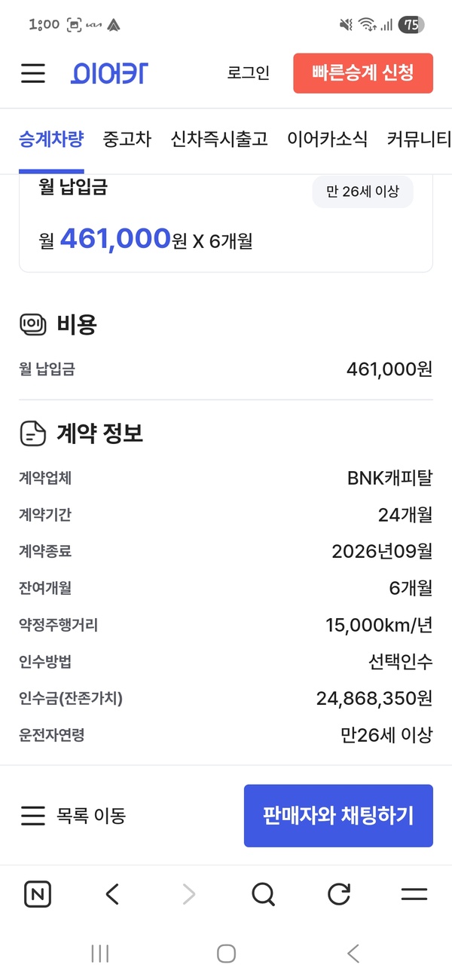Viewport: 452px width, 980px height.
Task: Go back using browser back arrow
Action: (112, 894)
